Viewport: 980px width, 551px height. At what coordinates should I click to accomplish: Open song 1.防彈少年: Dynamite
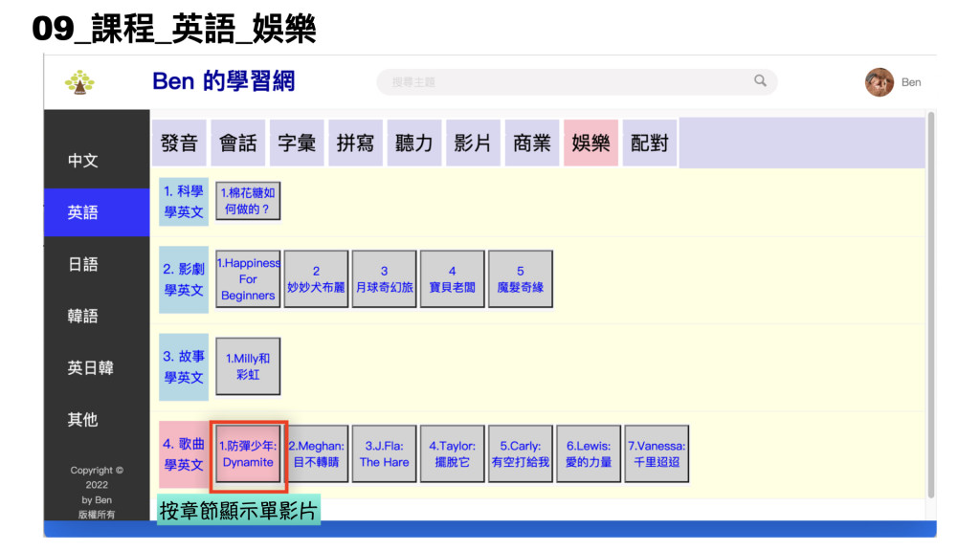[248, 454]
